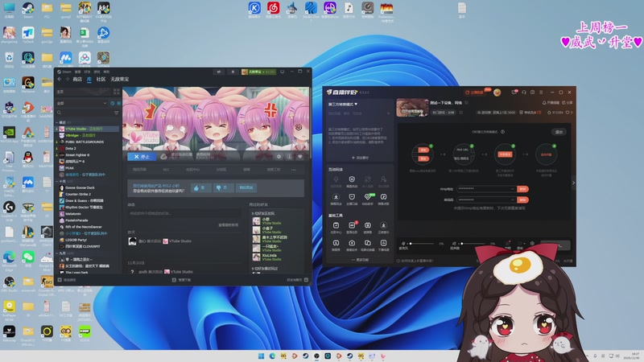Switch Steam library to grid view icon

116,92
